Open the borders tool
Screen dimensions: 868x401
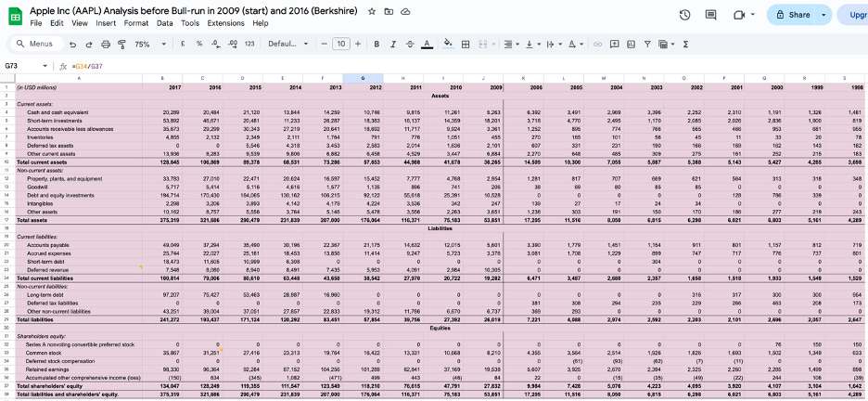[x=466, y=44]
